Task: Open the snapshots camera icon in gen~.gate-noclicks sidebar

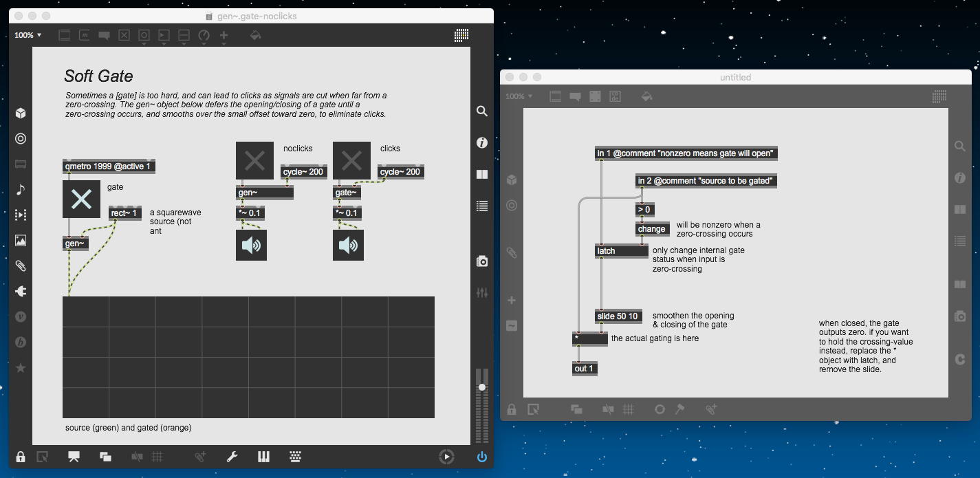Action: [482, 261]
